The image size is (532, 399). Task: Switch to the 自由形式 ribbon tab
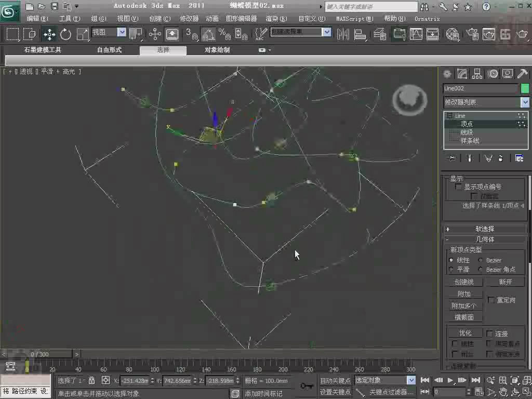[x=109, y=50]
